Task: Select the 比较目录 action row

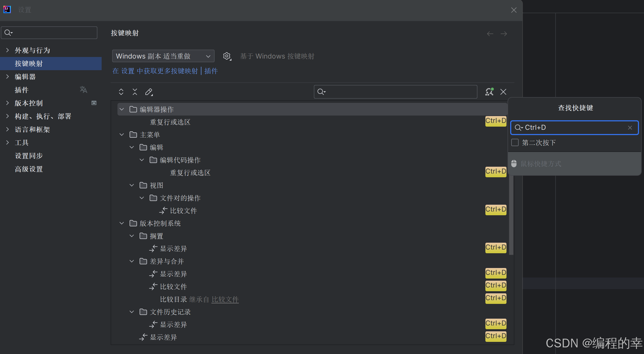Action: pyautogui.click(x=173, y=299)
